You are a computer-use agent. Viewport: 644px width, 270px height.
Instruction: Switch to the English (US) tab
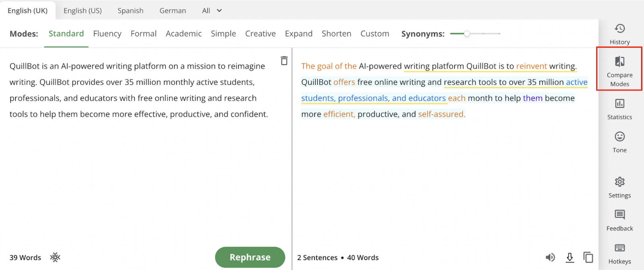(x=83, y=10)
